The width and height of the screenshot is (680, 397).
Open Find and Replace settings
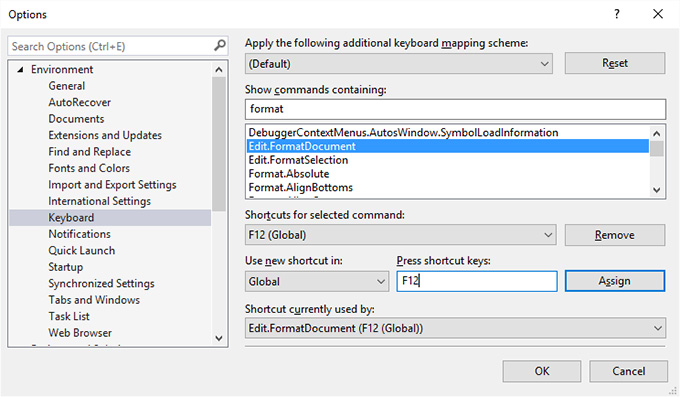tap(90, 152)
